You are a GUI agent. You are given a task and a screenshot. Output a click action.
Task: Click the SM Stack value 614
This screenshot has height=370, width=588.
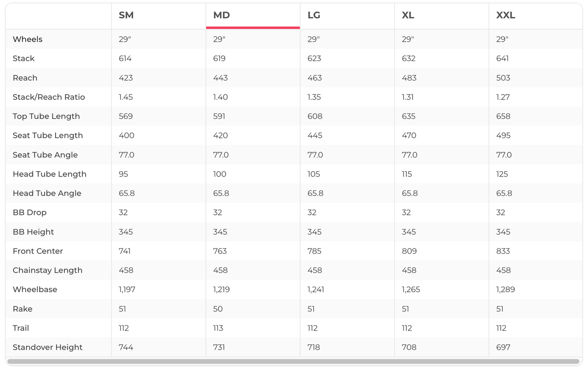click(x=125, y=59)
